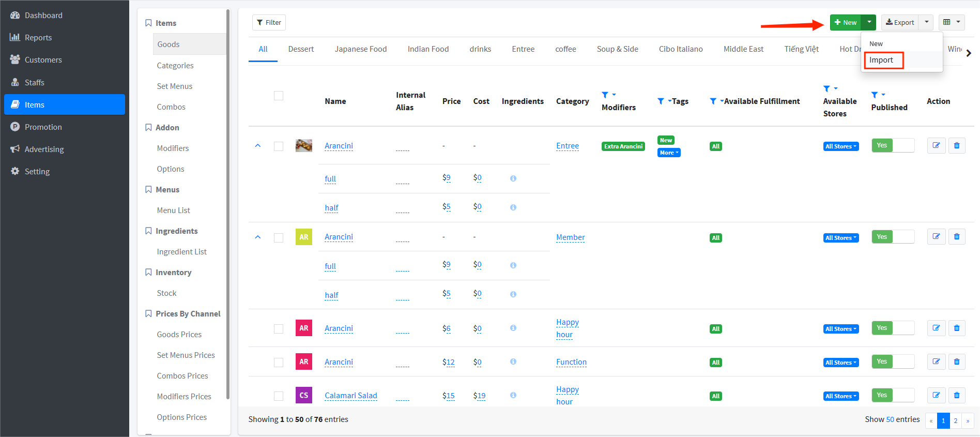This screenshot has height=437, width=980.
Task: Click the Filter button
Action: click(269, 22)
